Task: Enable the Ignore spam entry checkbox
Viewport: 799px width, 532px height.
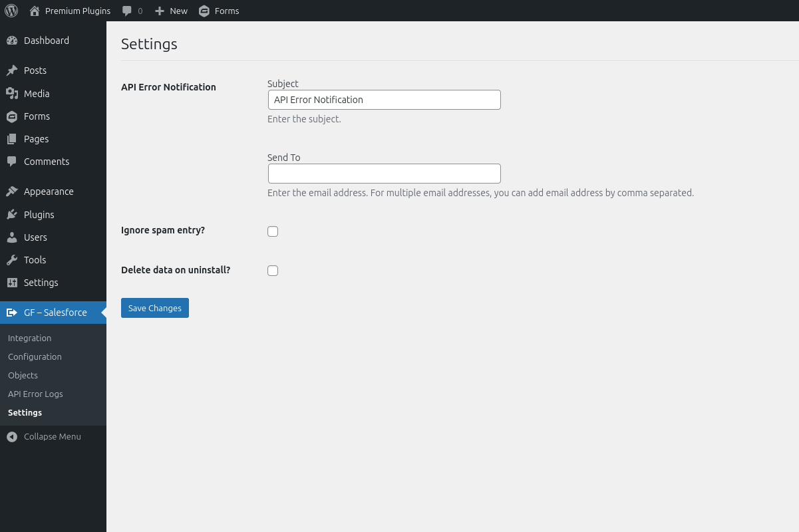Action: pyautogui.click(x=273, y=231)
